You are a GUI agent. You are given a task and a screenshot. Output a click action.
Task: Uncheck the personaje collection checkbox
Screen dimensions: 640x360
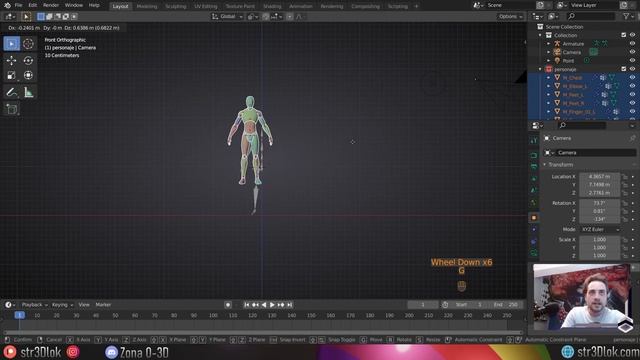tap(624, 69)
